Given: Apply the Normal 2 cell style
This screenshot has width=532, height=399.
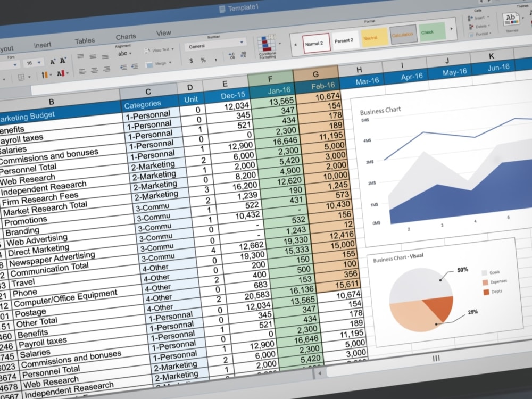Looking at the screenshot, I should (x=316, y=43).
